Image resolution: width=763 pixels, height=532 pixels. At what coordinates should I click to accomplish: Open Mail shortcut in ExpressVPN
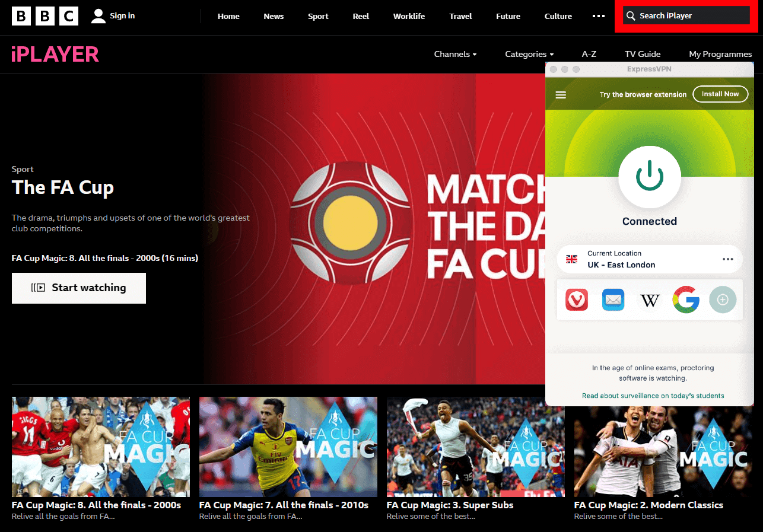coord(613,300)
